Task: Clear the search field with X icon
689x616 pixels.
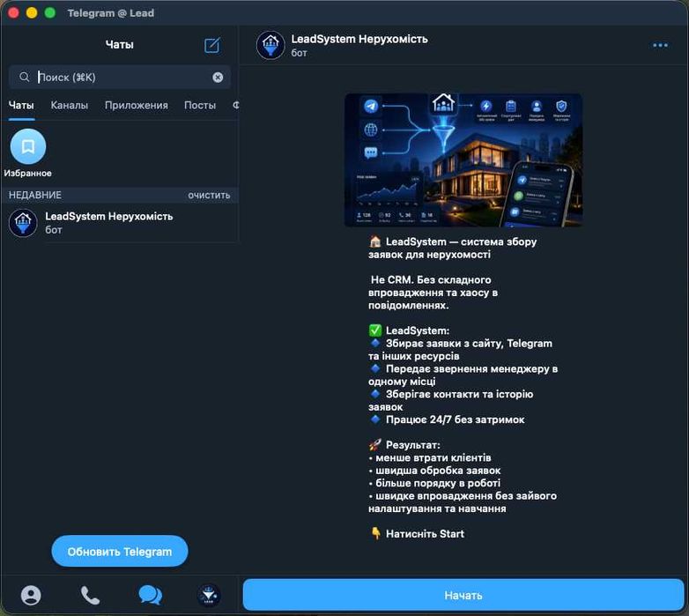Action: point(218,78)
